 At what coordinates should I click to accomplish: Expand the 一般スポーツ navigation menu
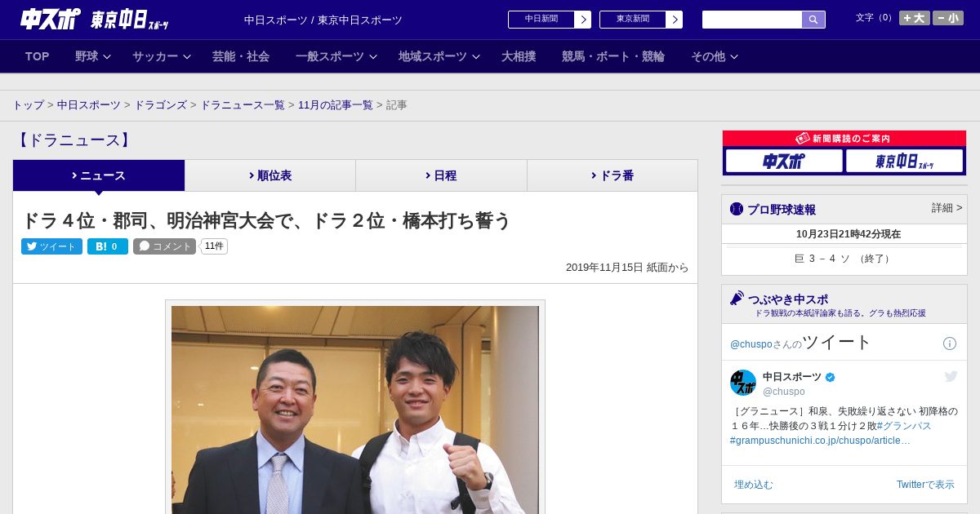coord(336,56)
